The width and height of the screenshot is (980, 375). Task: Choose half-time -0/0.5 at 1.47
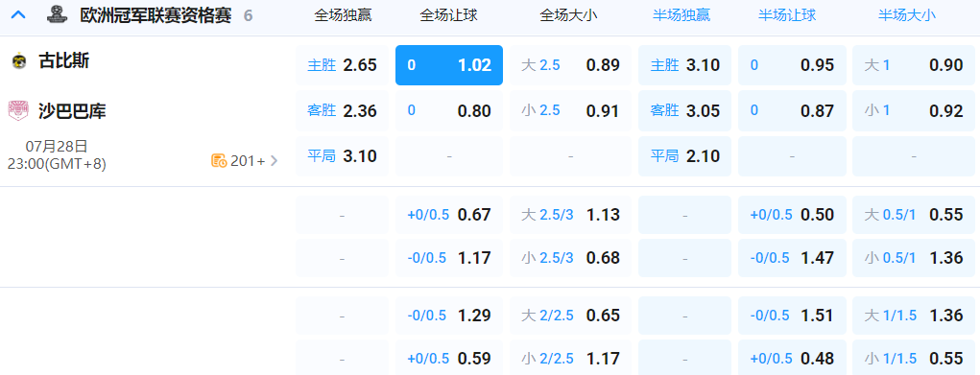tap(792, 257)
